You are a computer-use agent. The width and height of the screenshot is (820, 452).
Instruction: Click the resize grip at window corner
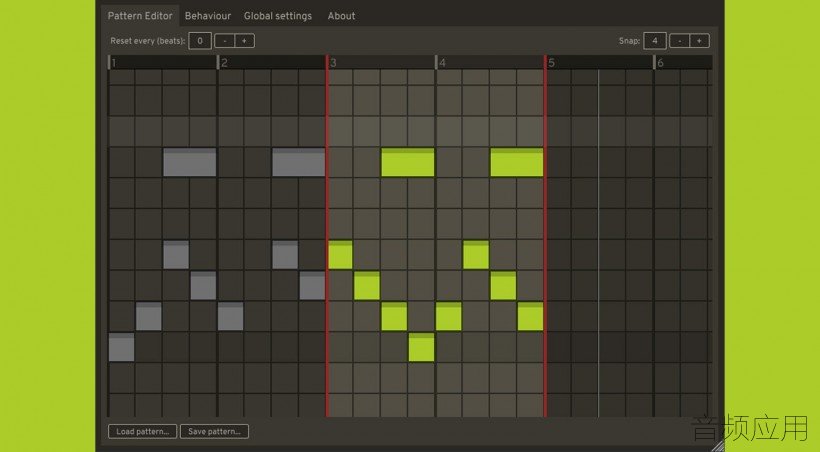tap(718, 445)
